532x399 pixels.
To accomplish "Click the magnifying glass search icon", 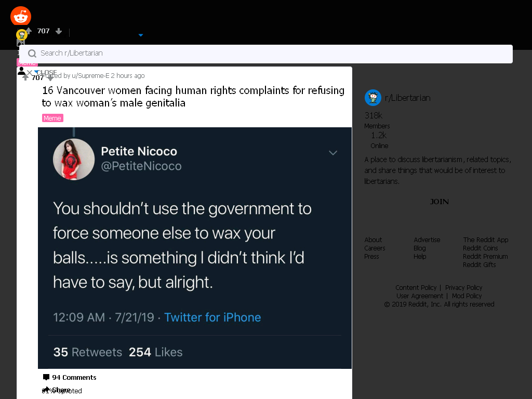I will (32, 54).
